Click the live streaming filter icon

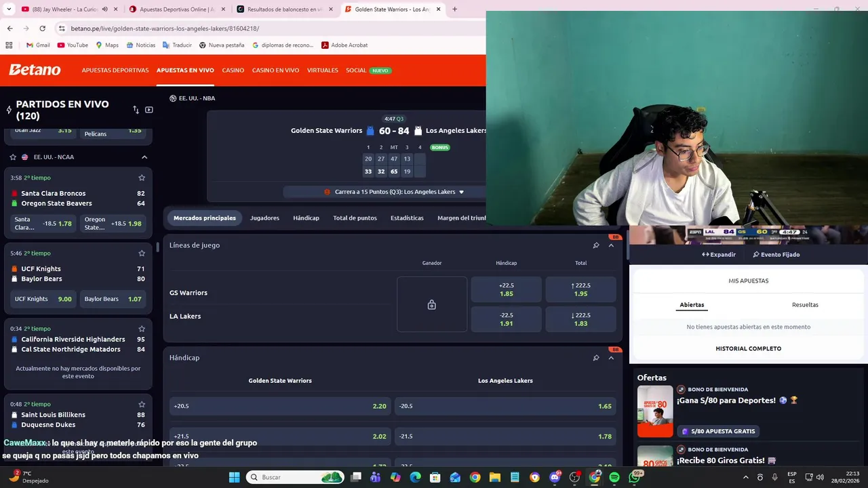coord(149,110)
